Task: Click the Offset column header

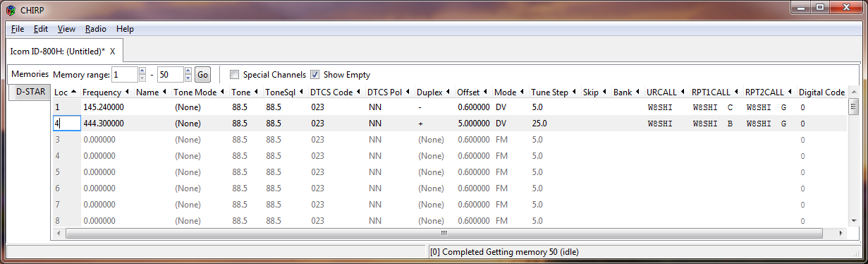Action: (x=473, y=92)
